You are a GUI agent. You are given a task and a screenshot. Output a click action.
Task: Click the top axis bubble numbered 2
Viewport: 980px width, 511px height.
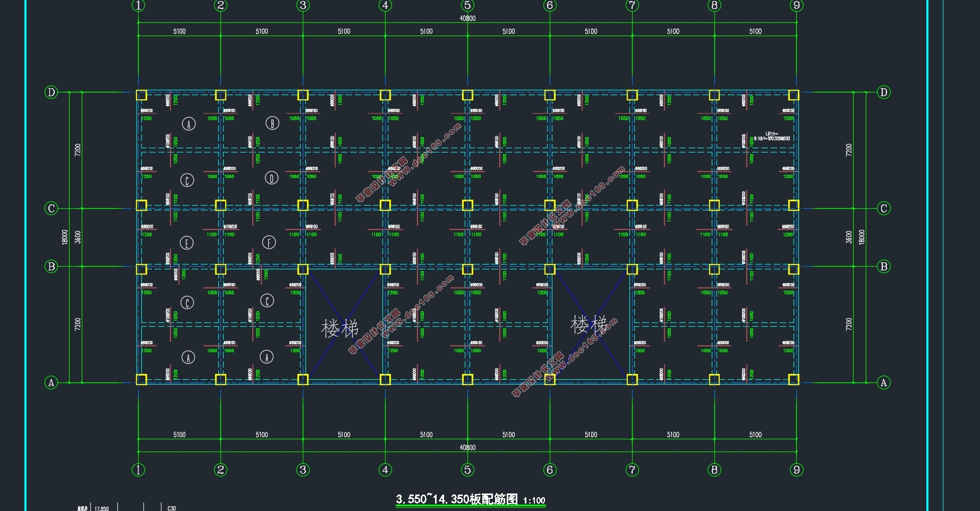[x=220, y=5]
